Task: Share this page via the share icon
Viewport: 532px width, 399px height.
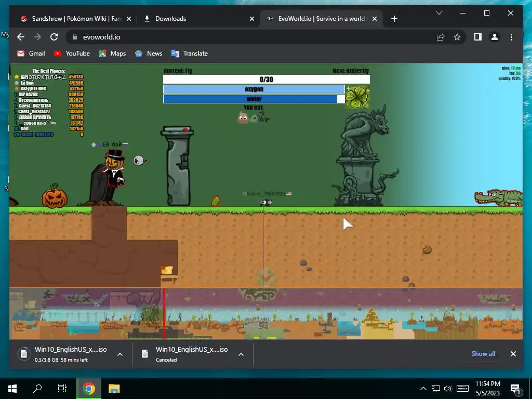Action: pyautogui.click(x=441, y=37)
